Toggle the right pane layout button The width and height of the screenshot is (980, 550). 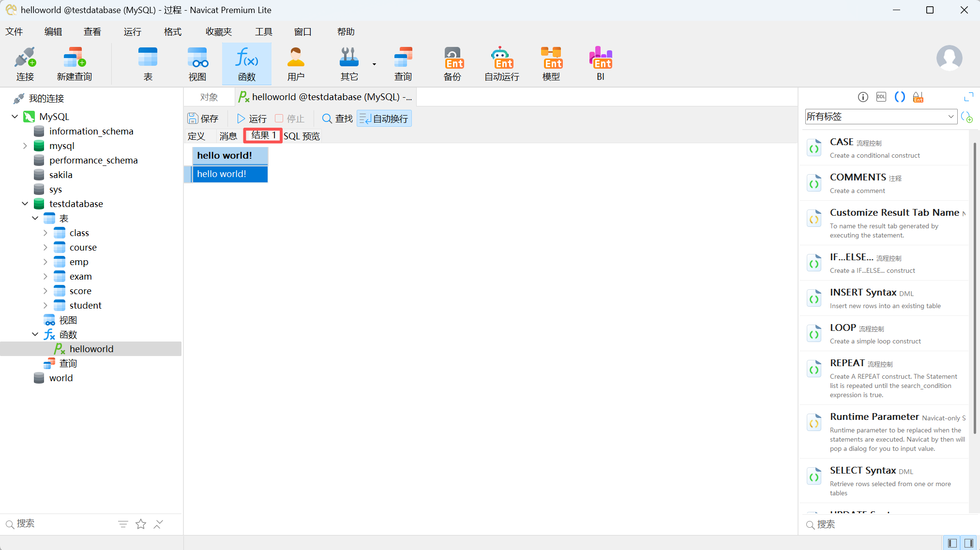point(969,543)
